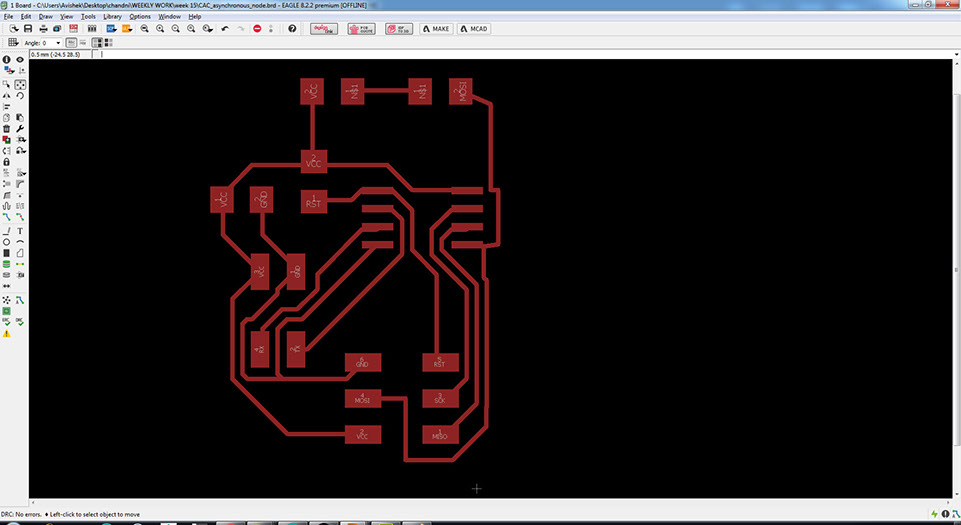
Task: Toggle the non-mirrored Abc option
Action: click(x=71, y=43)
